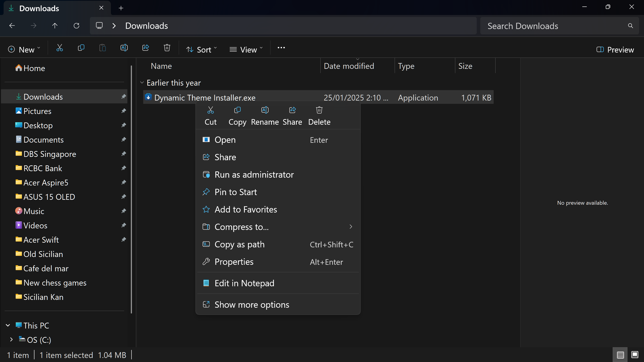Choose Show more options entry
644x362 pixels.
[x=252, y=305]
